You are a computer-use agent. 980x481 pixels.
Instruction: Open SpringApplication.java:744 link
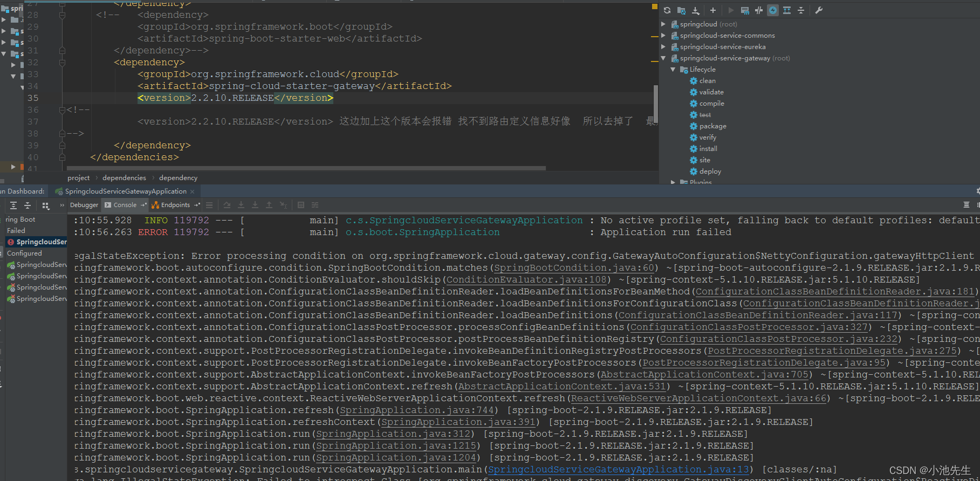[417, 410]
